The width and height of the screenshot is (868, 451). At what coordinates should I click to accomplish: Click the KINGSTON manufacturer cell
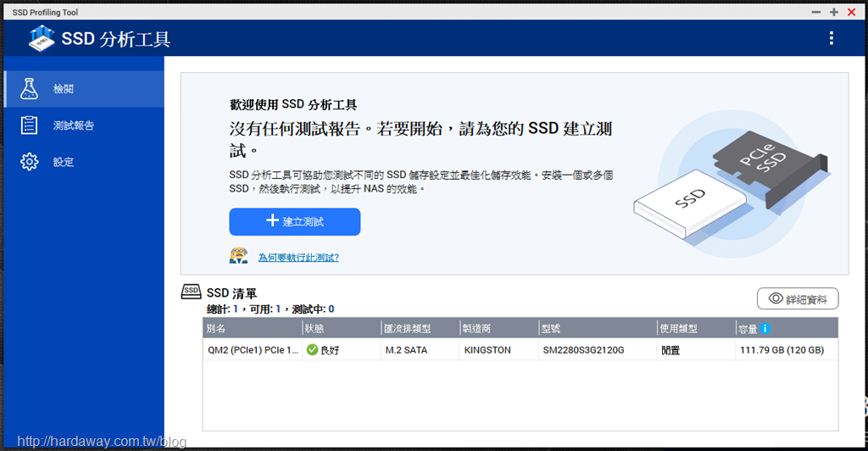pos(498,350)
